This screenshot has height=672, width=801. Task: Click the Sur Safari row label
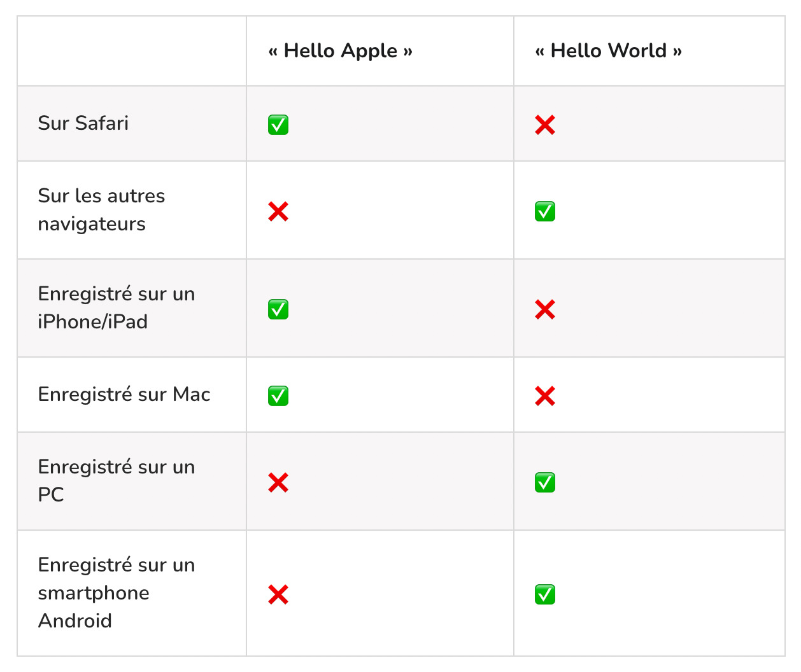[83, 123]
